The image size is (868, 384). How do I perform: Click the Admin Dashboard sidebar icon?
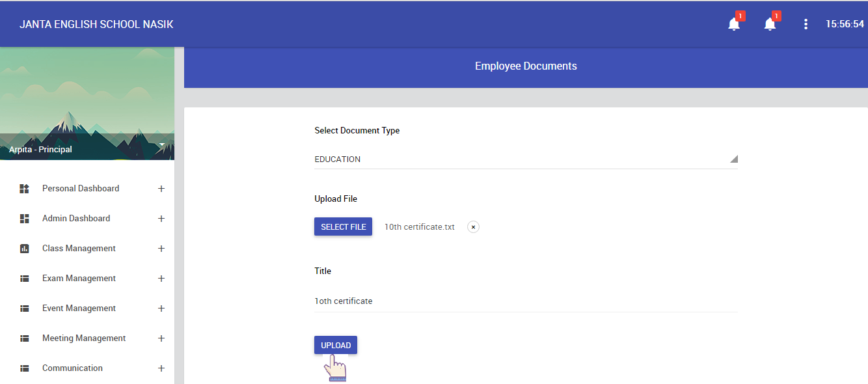(25, 219)
